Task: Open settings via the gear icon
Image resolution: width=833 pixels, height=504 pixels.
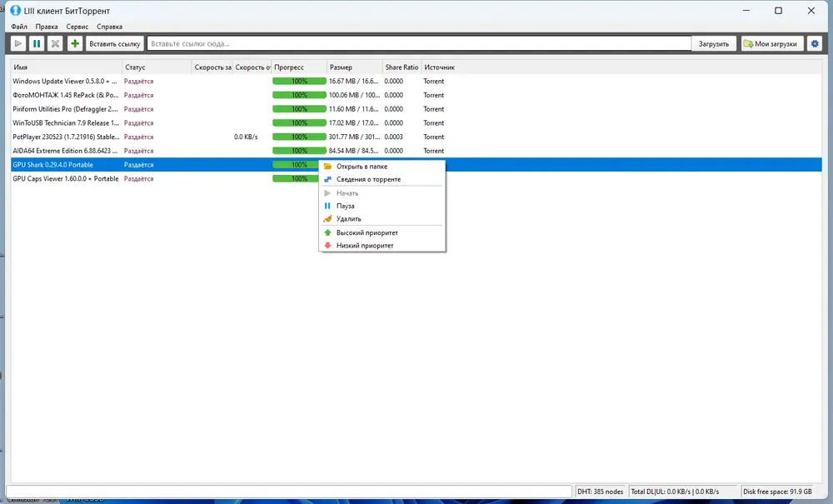Action: click(x=815, y=43)
